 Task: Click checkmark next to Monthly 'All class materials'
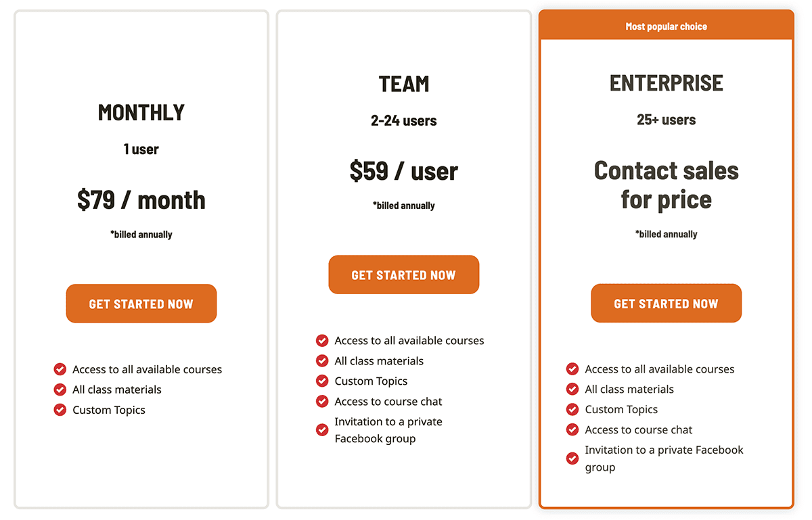click(60, 389)
